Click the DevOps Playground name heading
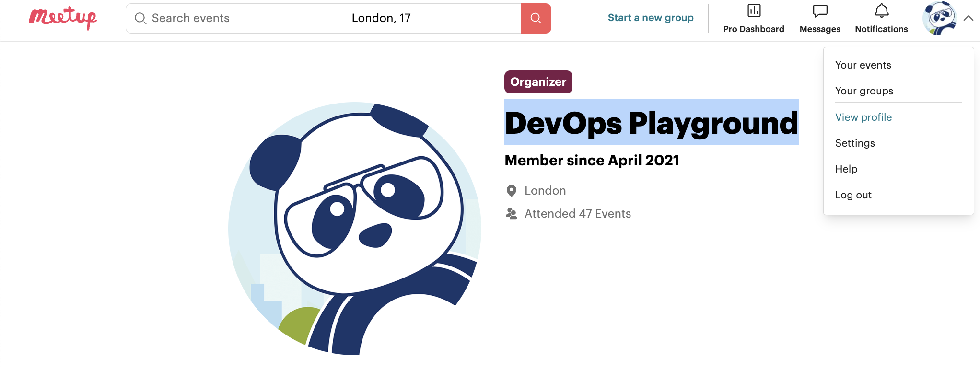The width and height of the screenshot is (980, 370). pyautogui.click(x=652, y=122)
